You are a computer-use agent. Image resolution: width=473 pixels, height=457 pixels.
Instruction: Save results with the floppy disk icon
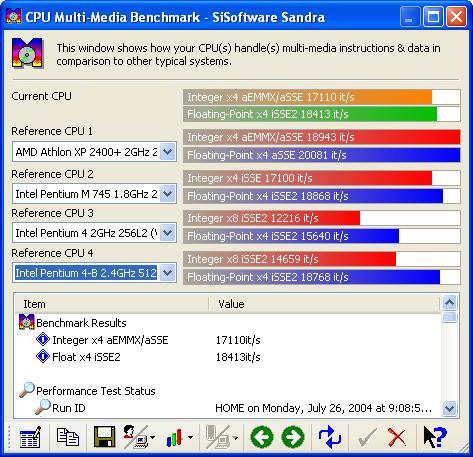(105, 437)
